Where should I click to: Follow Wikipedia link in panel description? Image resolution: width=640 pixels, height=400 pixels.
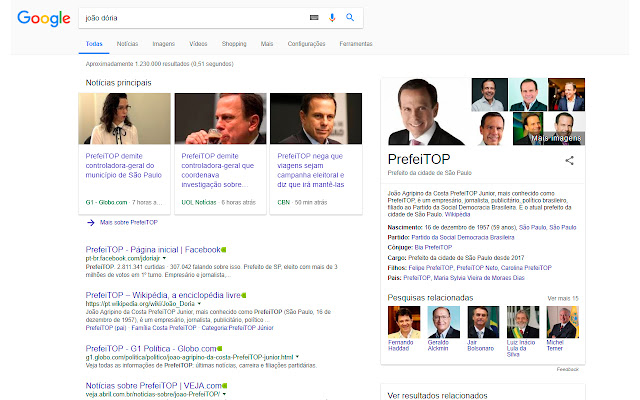[x=458, y=214]
